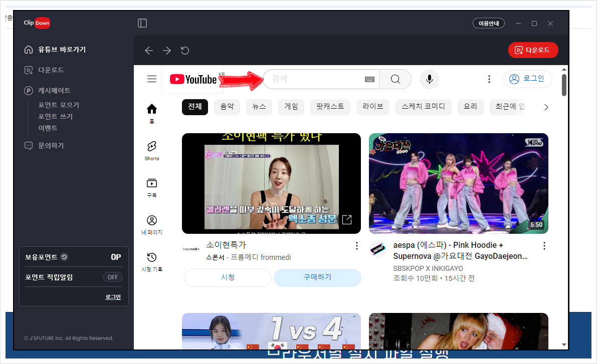This screenshot has height=364, width=597.
Task: Open Shorts in YouTube mini sidebar
Action: [152, 151]
